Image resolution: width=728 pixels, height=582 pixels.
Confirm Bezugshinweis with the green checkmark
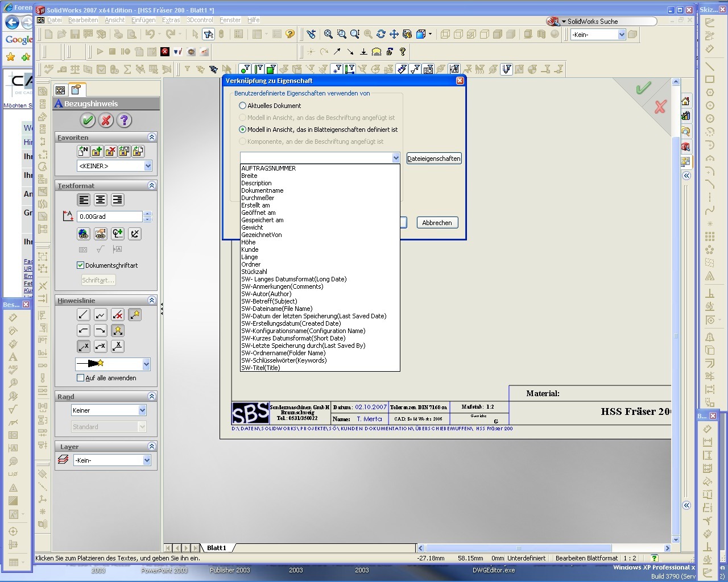(x=88, y=120)
